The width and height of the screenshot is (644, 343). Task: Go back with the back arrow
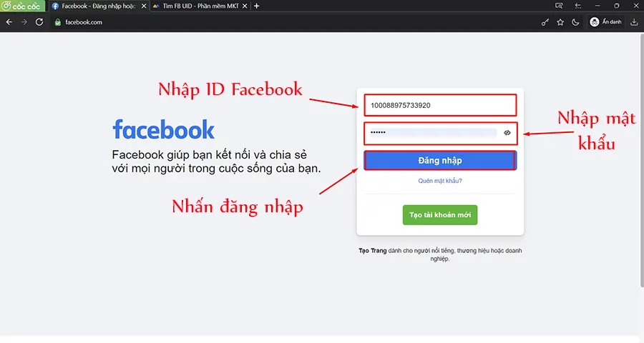tap(9, 22)
